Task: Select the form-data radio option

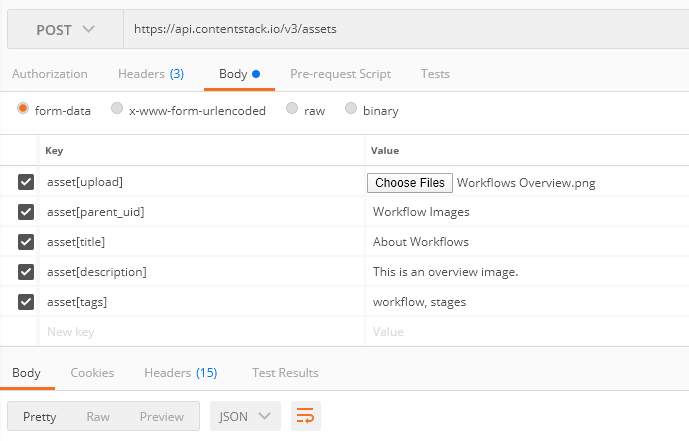Action: 24,110
